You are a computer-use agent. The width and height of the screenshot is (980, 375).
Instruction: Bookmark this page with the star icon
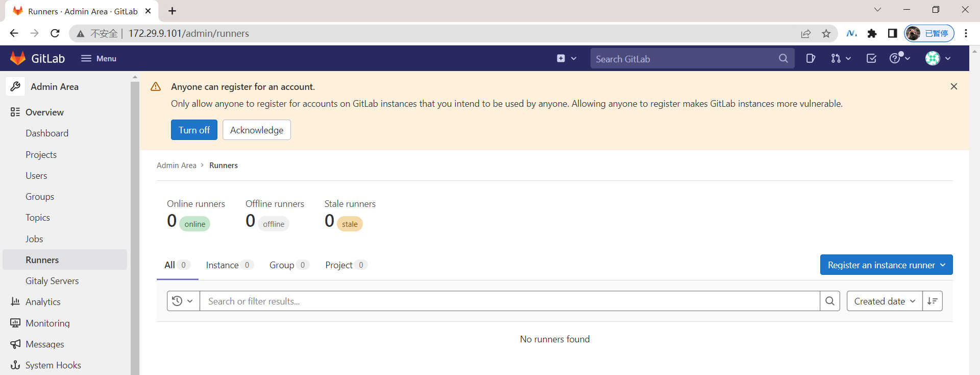pyautogui.click(x=826, y=33)
